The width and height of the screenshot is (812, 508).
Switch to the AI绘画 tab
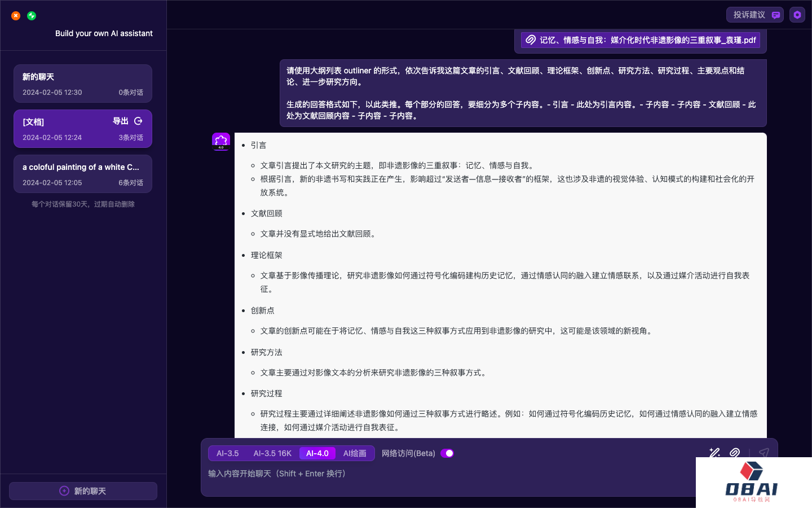click(355, 453)
